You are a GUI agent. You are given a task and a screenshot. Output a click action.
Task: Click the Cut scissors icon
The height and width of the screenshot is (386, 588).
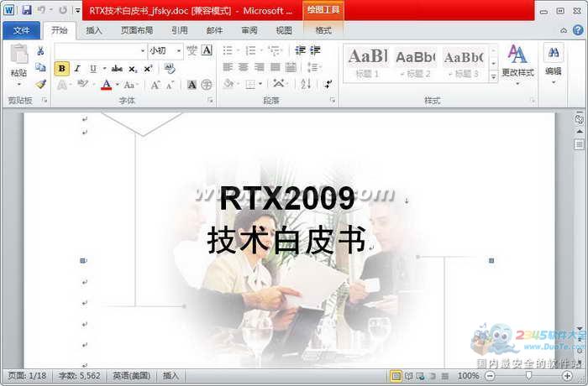(x=40, y=51)
